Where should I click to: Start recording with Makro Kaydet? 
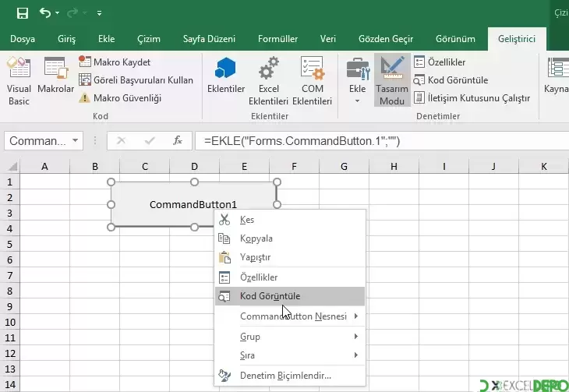115,62
